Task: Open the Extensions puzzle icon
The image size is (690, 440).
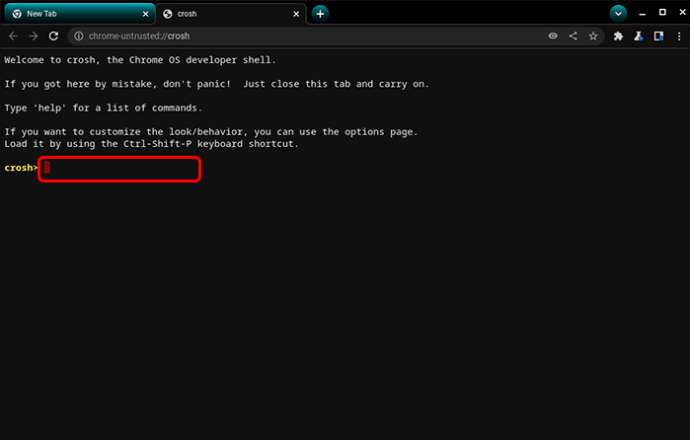Action: click(x=618, y=36)
